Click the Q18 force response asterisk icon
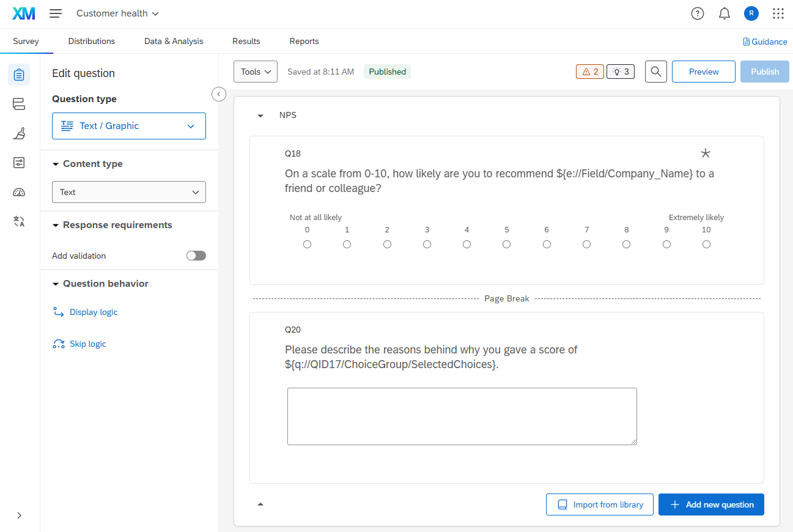 pos(706,153)
